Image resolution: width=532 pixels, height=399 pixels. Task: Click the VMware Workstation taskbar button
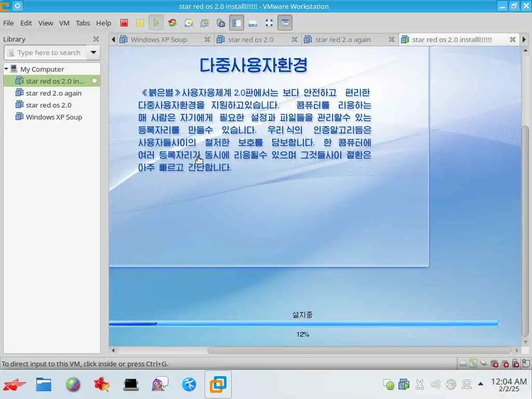pyautogui.click(x=218, y=384)
